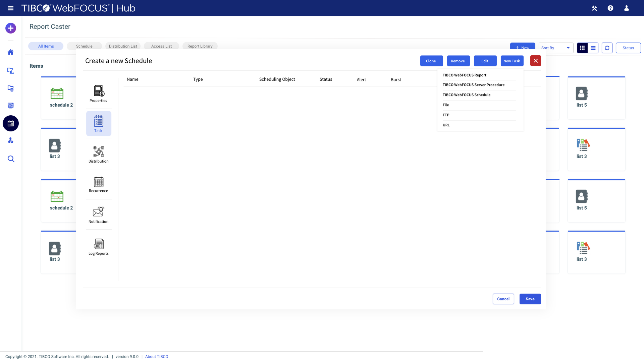Select the All Items tab
The height and width of the screenshot is (362, 644).
pyautogui.click(x=46, y=46)
